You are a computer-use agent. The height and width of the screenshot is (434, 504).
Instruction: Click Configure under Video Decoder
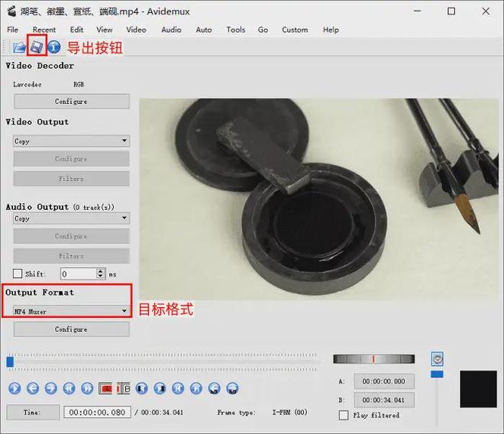pos(71,102)
